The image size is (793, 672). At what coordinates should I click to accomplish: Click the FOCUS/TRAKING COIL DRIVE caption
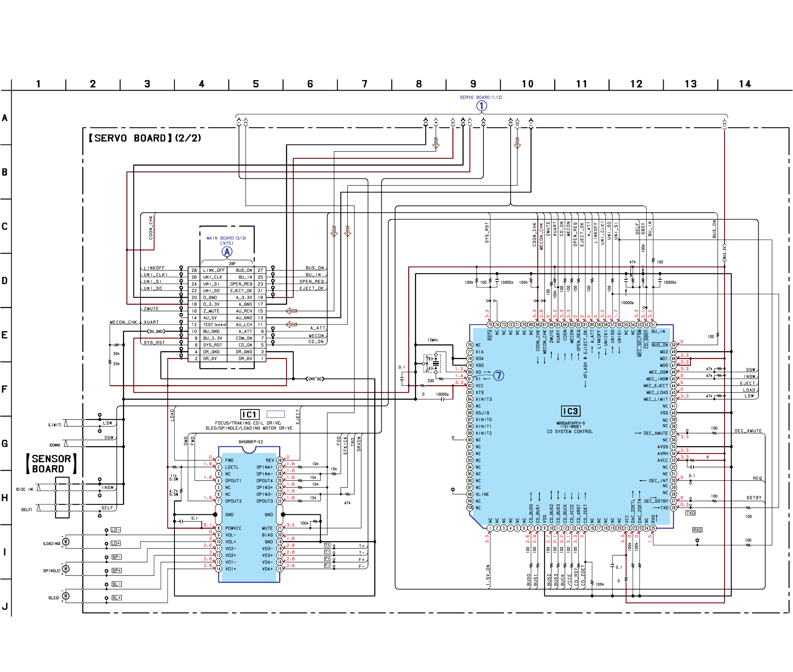(x=248, y=423)
